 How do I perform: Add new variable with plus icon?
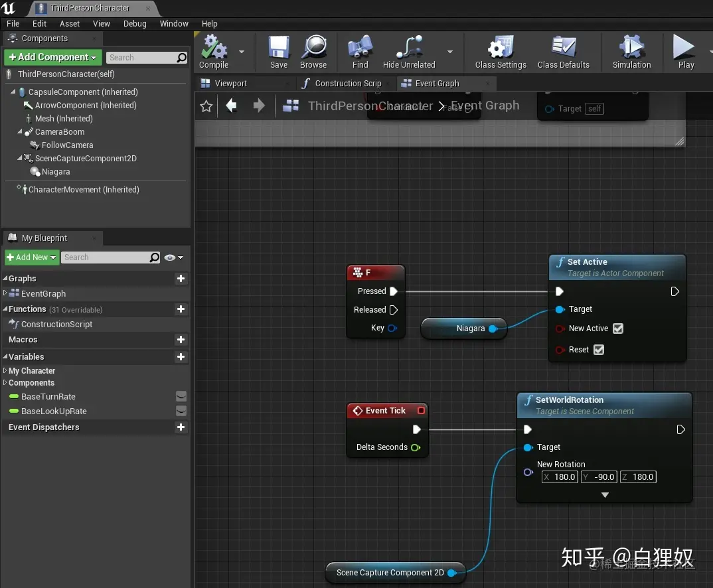point(181,356)
